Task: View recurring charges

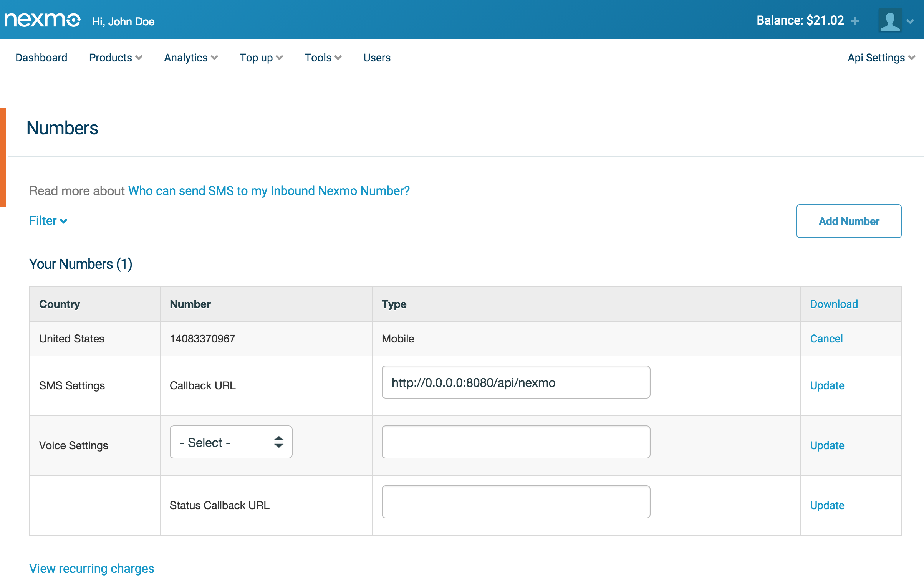Action: (x=92, y=568)
